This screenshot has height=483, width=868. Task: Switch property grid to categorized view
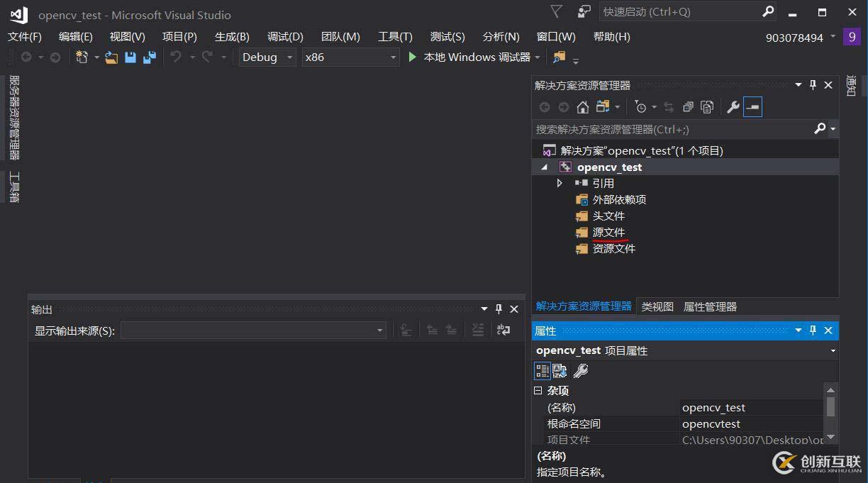click(542, 370)
